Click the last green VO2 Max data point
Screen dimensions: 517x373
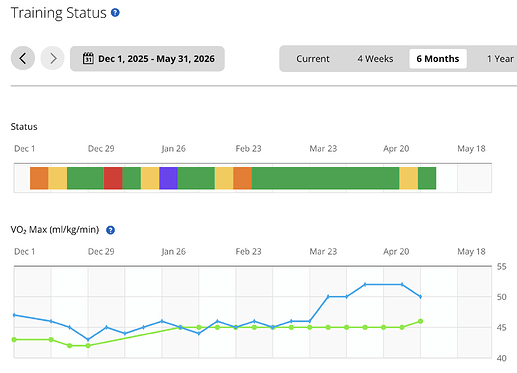[420, 321]
